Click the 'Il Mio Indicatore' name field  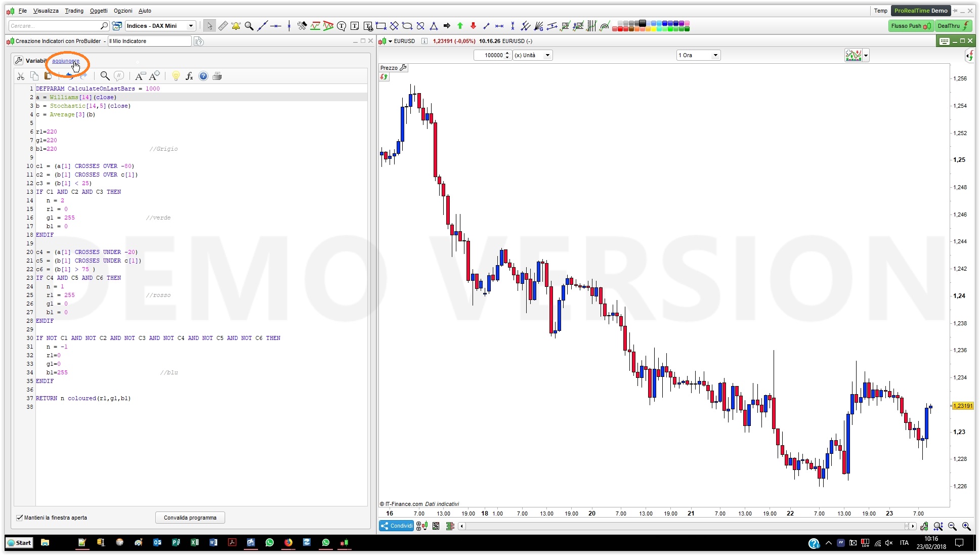[149, 41]
